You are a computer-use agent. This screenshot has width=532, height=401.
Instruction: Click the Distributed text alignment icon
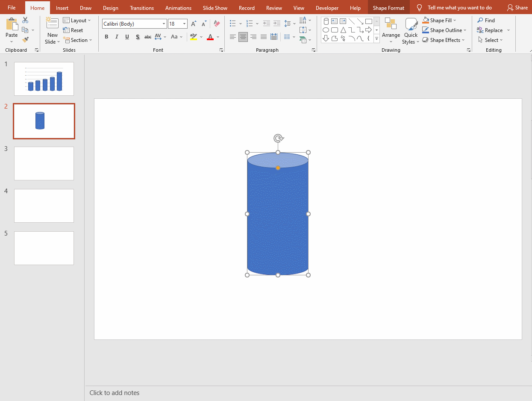(x=274, y=37)
